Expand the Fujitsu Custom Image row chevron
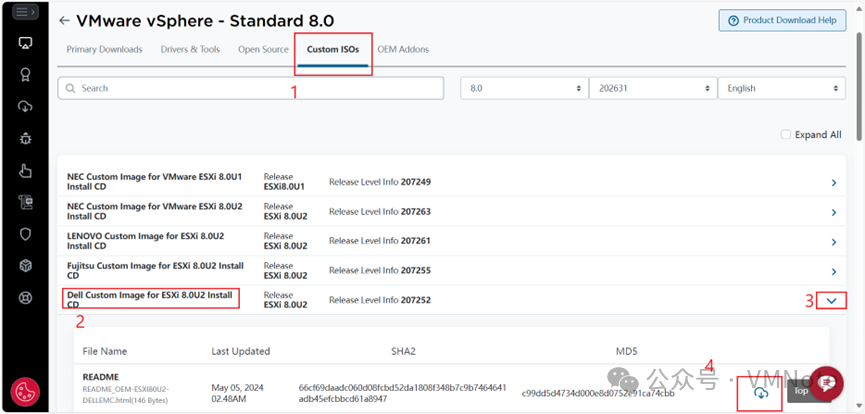 click(x=834, y=271)
